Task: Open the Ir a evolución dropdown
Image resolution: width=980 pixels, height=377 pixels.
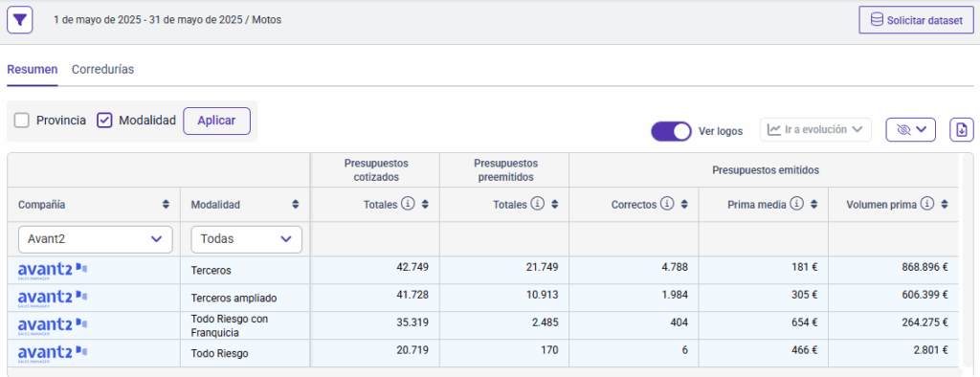Action: coord(815,129)
